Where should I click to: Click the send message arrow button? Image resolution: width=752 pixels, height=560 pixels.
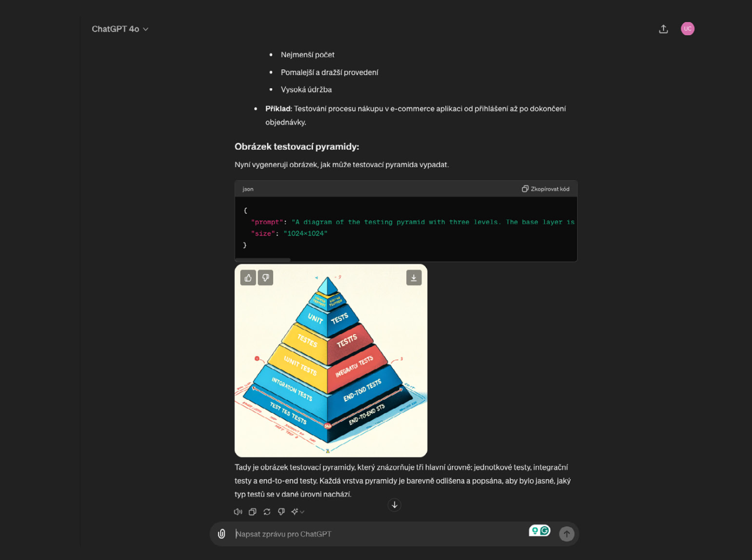coord(567,534)
